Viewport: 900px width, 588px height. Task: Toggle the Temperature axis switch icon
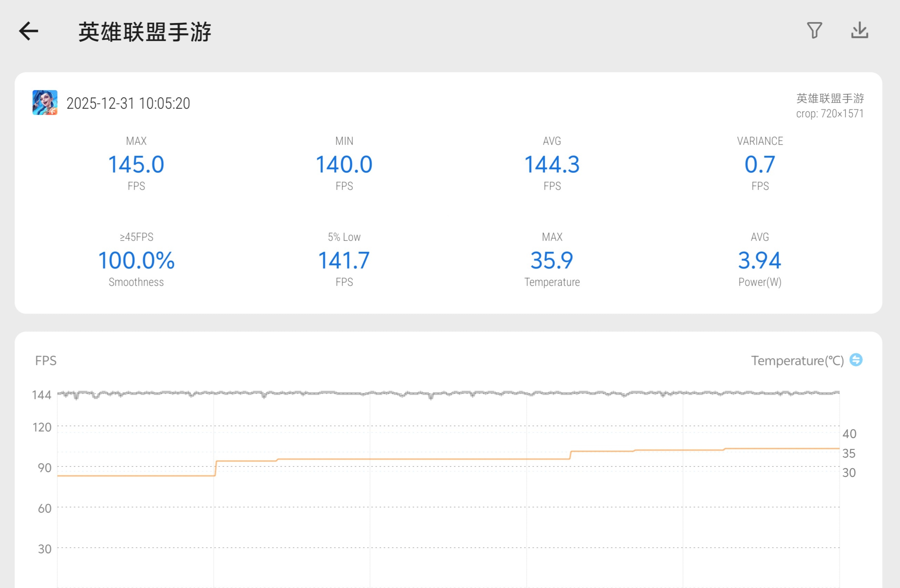click(x=856, y=360)
